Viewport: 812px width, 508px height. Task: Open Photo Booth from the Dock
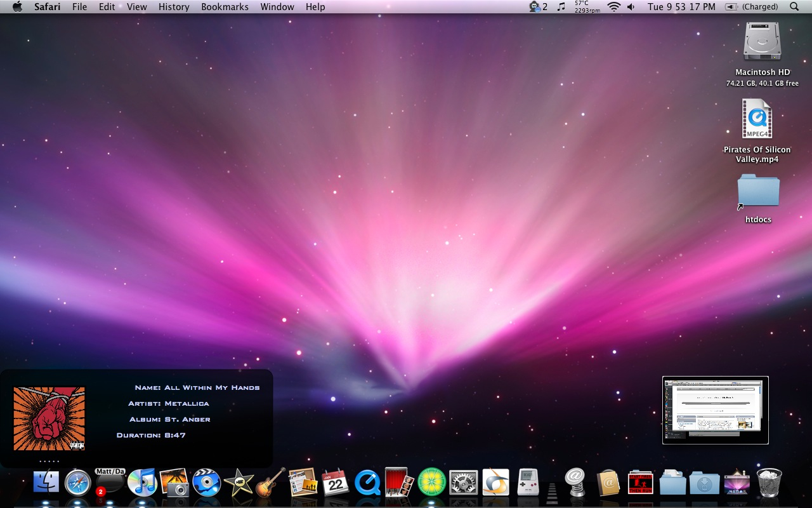coord(399,483)
